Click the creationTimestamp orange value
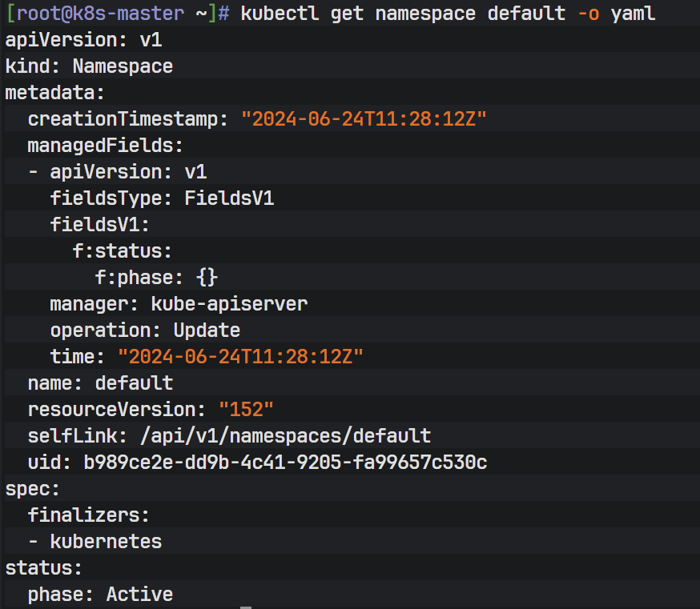 point(364,119)
